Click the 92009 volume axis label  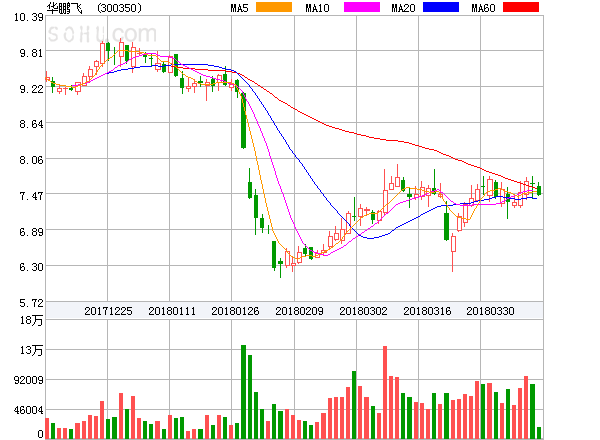29,380
